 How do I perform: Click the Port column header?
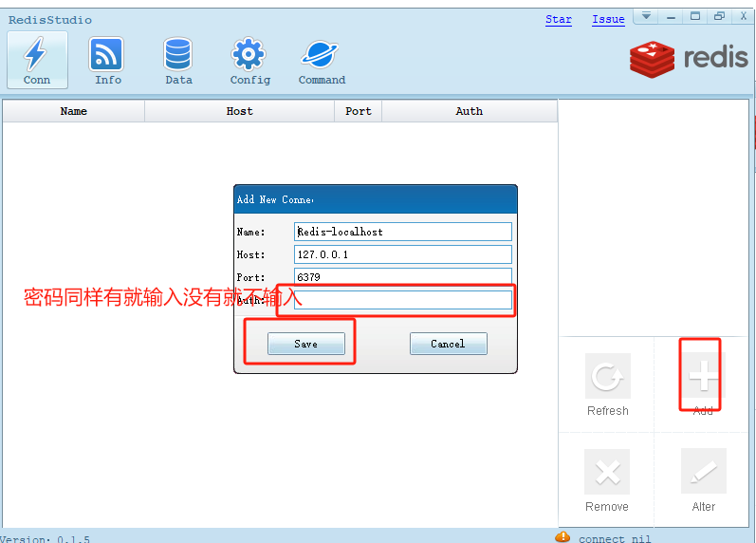coord(359,111)
